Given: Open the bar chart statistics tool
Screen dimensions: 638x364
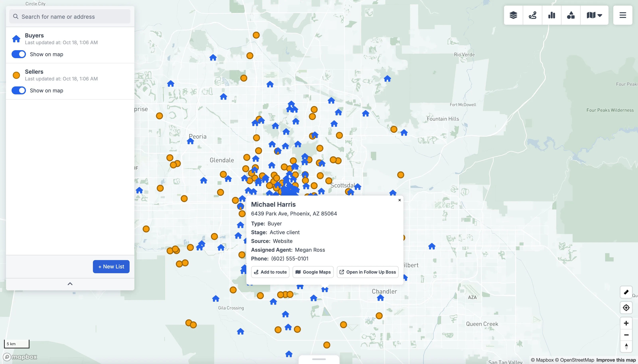Looking at the screenshot, I should coord(552,15).
